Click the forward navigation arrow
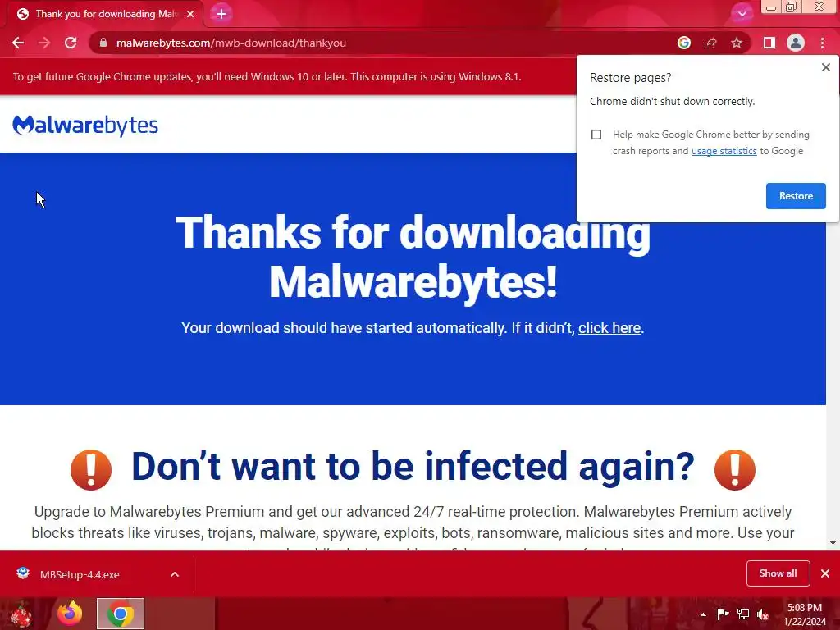The image size is (840, 630). (x=44, y=43)
